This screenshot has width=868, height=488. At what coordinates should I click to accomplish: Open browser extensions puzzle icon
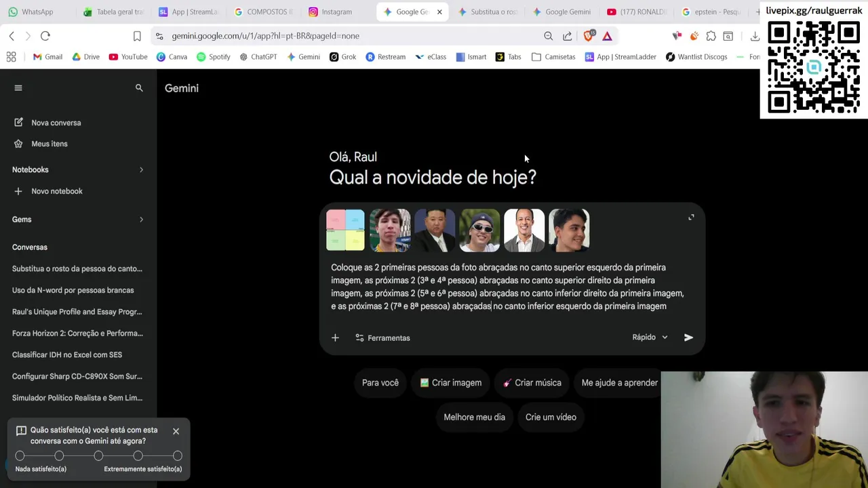711,36
